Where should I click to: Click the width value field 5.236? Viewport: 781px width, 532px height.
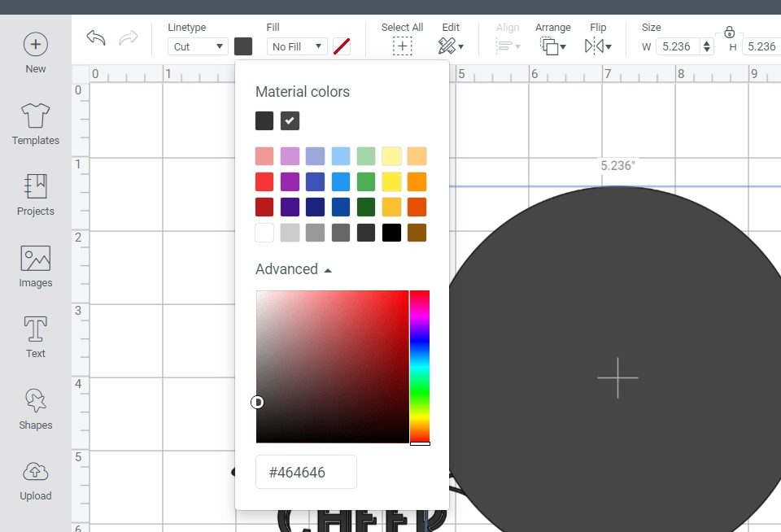(x=678, y=46)
